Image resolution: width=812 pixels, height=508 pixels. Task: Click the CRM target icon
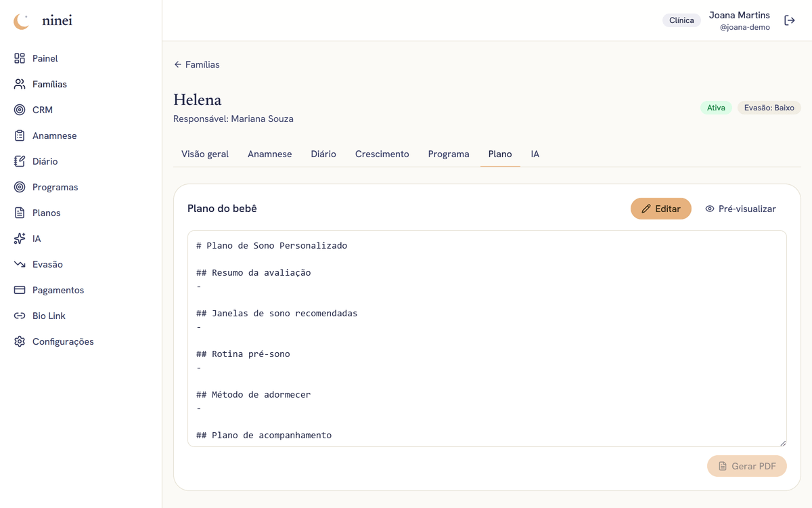(20, 110)
